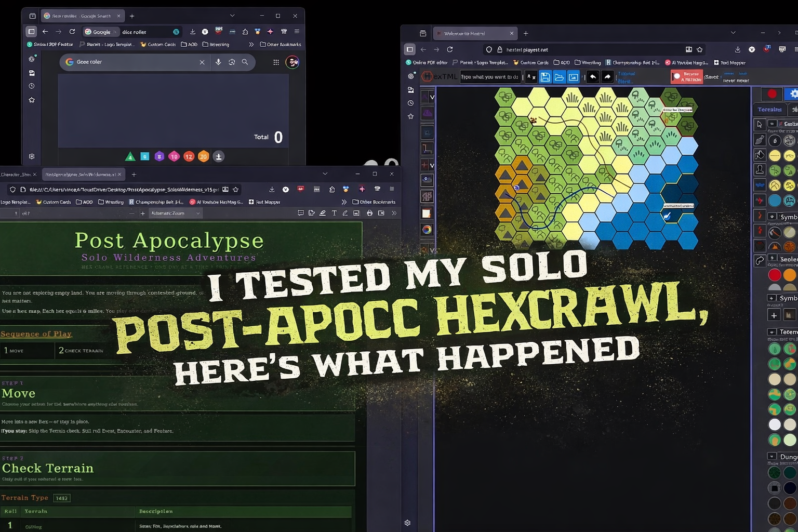Click the dice modifier plus/minus button

click(x=219, y=156)
